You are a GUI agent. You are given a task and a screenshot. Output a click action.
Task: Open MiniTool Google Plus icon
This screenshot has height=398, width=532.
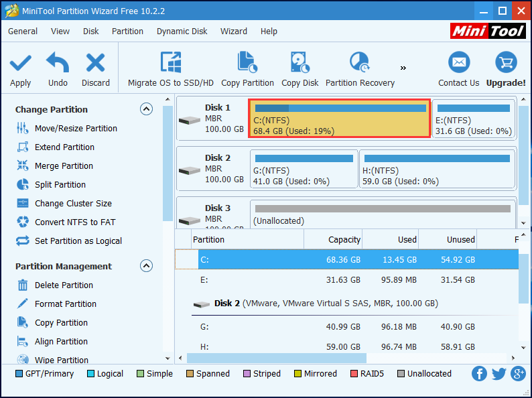coord(519,374)
